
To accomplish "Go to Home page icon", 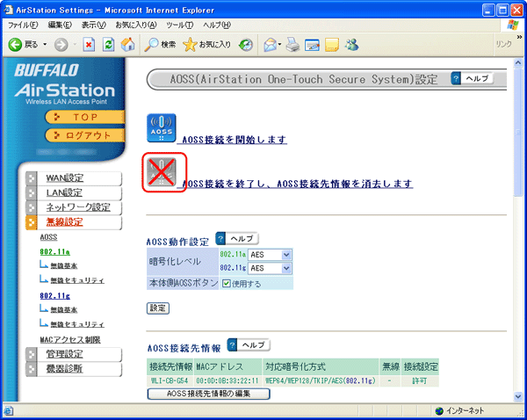I will (127, 45).
